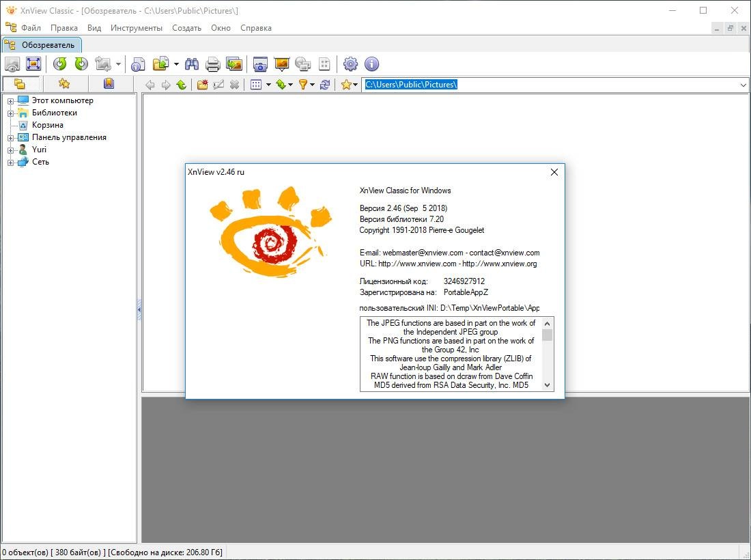The height and width of the screenshot is (560, 751).
Task: Click the JPEG lossless transform icon
Action: tap(103, 64)
